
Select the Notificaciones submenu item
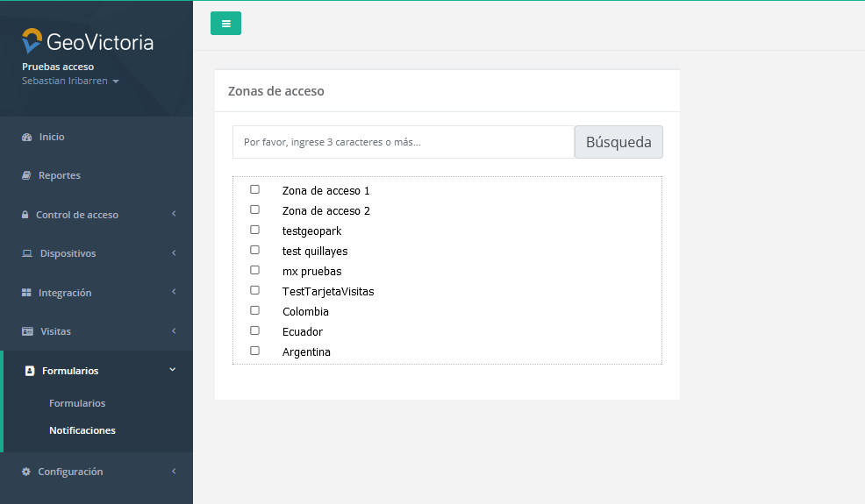click(x=82, y=430)
